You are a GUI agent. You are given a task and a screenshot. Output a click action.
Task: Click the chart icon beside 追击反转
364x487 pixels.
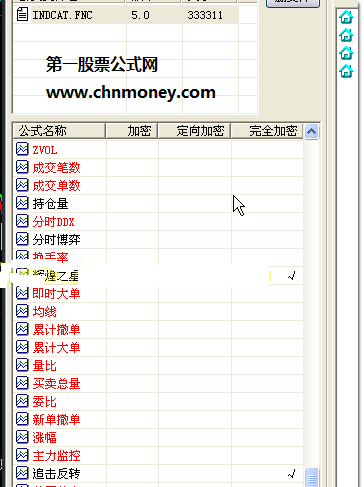pos(22,473)
